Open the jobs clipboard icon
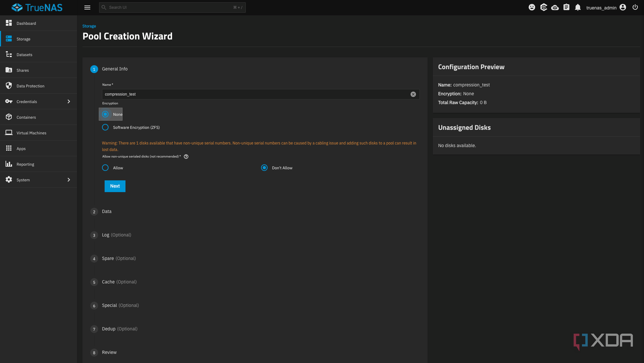Image resolution: width=644 pixels, height=363 pixels. [566, 8]
